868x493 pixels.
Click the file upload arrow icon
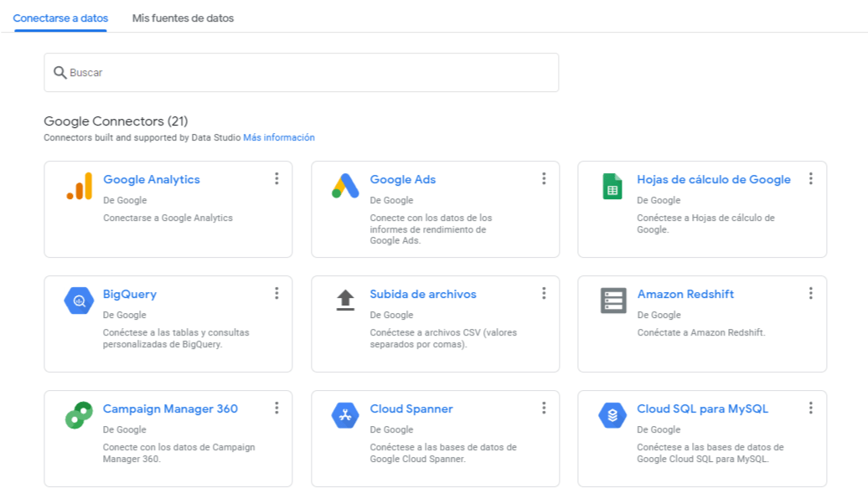click(345, 300)
